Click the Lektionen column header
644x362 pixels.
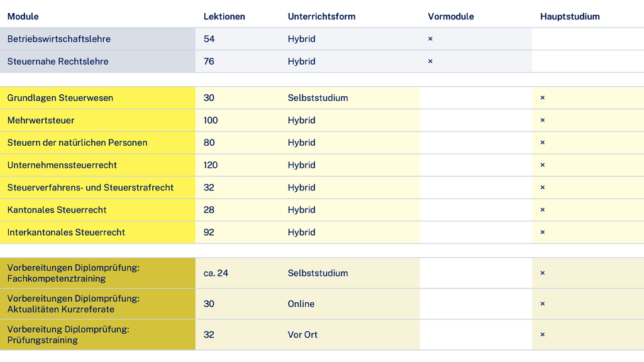(224, 16)
